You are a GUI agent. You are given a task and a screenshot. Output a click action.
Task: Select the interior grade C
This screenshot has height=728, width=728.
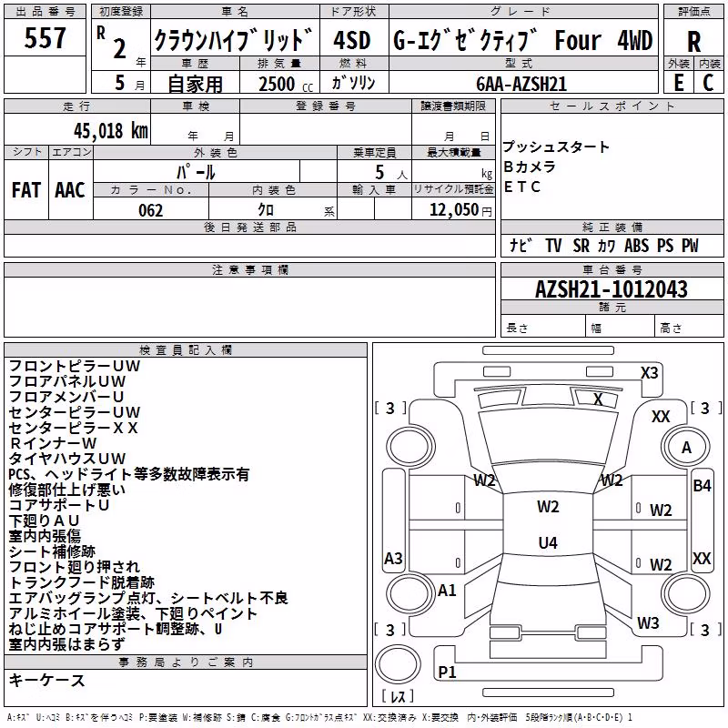pos(708,83)
